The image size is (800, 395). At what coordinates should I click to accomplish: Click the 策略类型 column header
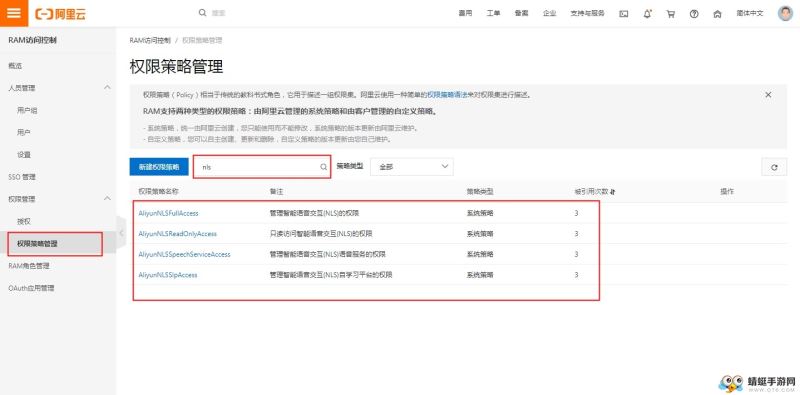coord(480,192)
